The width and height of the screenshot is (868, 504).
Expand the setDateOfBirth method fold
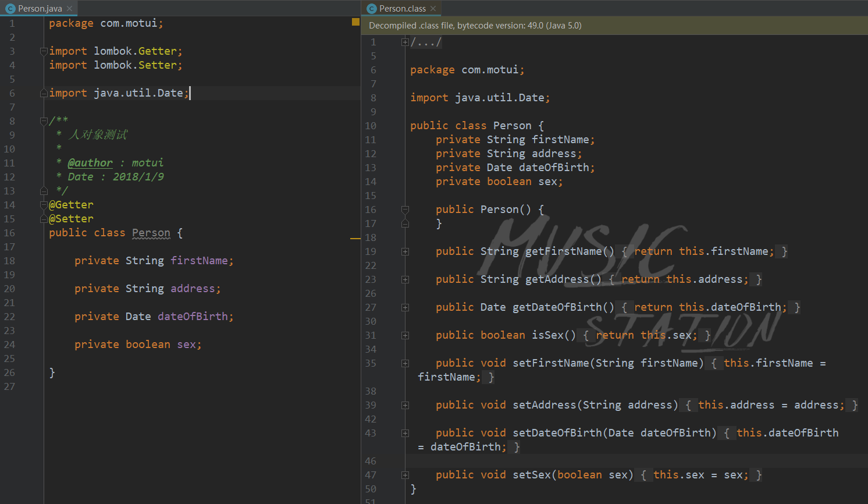click(405, 433)
